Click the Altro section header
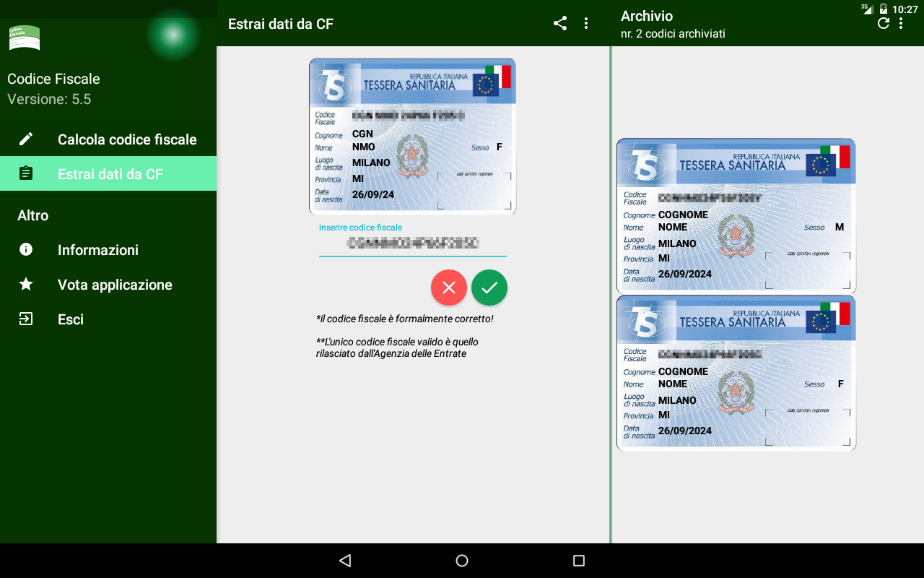This screenshot has height=578, width=924. [x=33, y=215]
